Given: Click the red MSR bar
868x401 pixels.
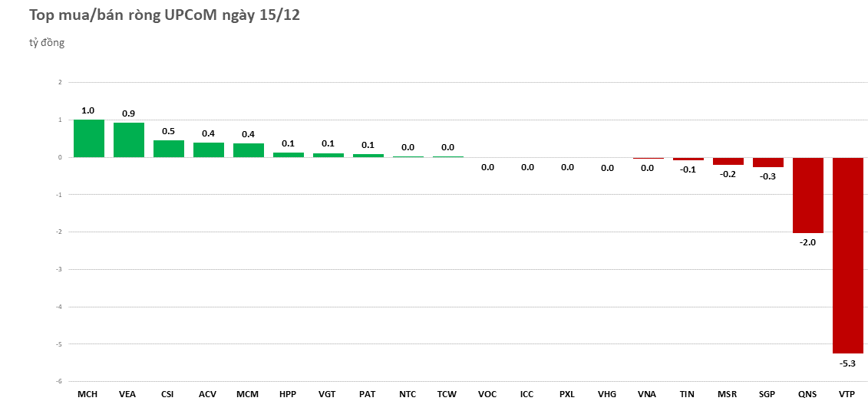Looking at the screenshot, I should [728, 161].
